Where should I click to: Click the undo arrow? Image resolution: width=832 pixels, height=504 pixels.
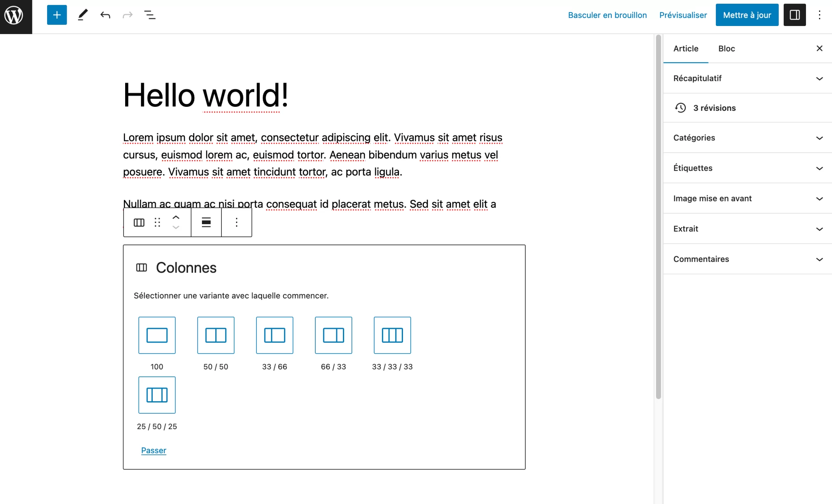click(x=105, y=15)
